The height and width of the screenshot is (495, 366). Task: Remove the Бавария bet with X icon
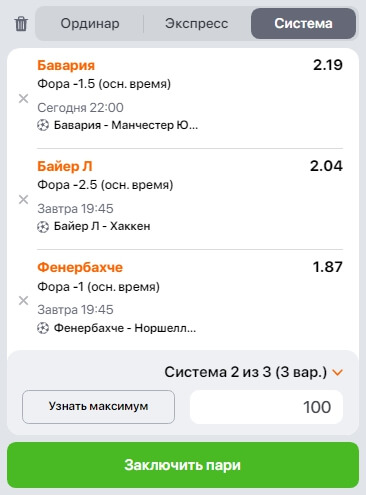coord(23,98)
